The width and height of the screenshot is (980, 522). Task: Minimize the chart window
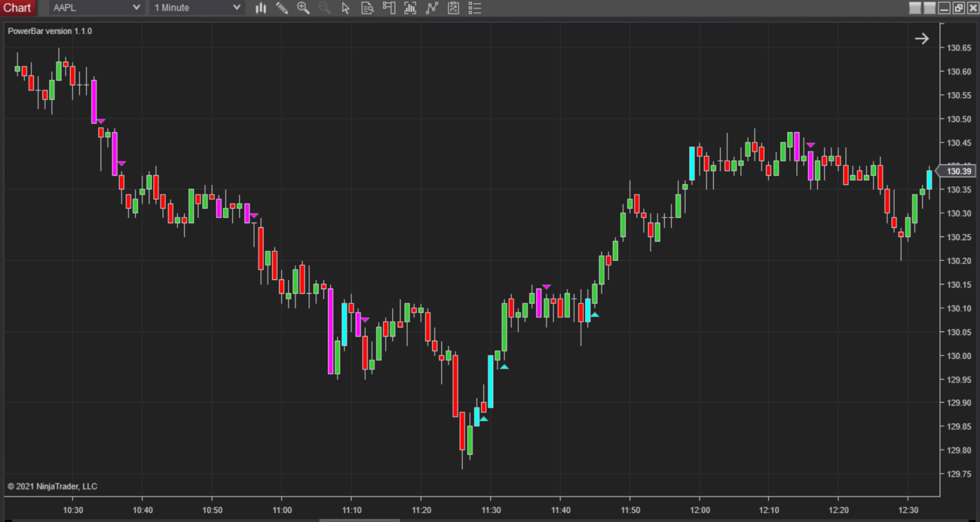pos(944,8)
